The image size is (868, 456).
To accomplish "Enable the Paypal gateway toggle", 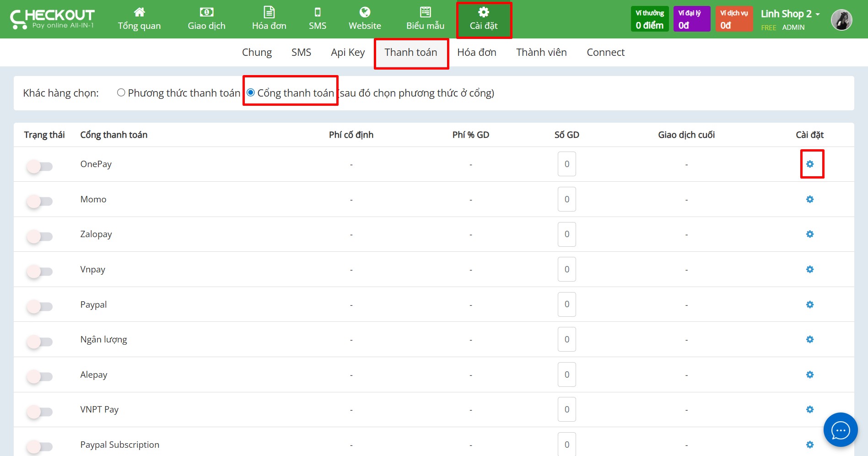I will (x=39, y=306).
